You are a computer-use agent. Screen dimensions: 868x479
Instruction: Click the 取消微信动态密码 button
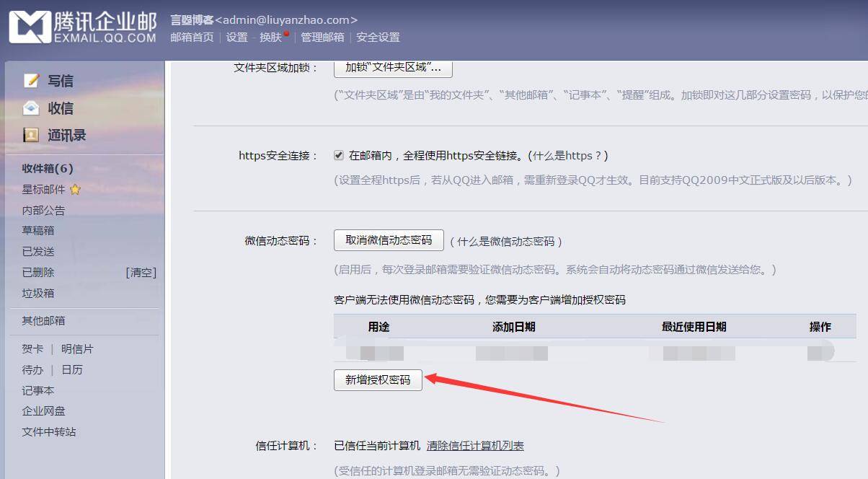[389, 240]
